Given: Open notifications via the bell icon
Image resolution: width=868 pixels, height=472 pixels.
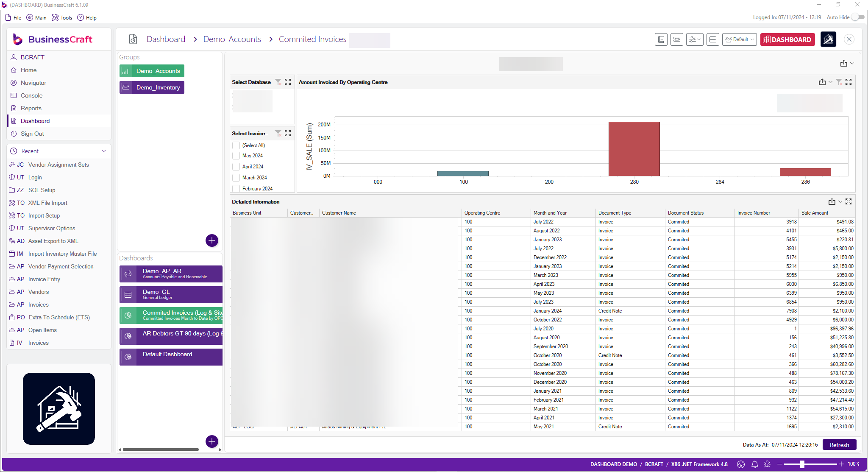Looking at the screenshot, I should [754, 464].
